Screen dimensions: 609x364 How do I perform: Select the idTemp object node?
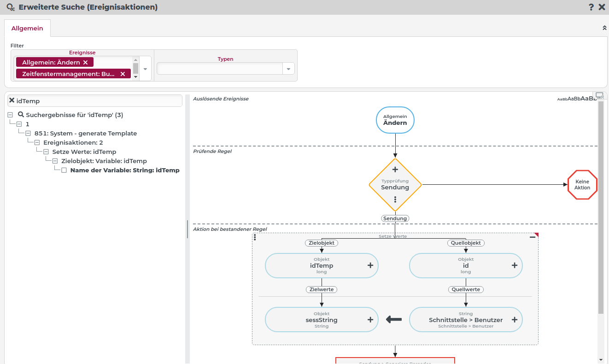(x=322, y=265)
